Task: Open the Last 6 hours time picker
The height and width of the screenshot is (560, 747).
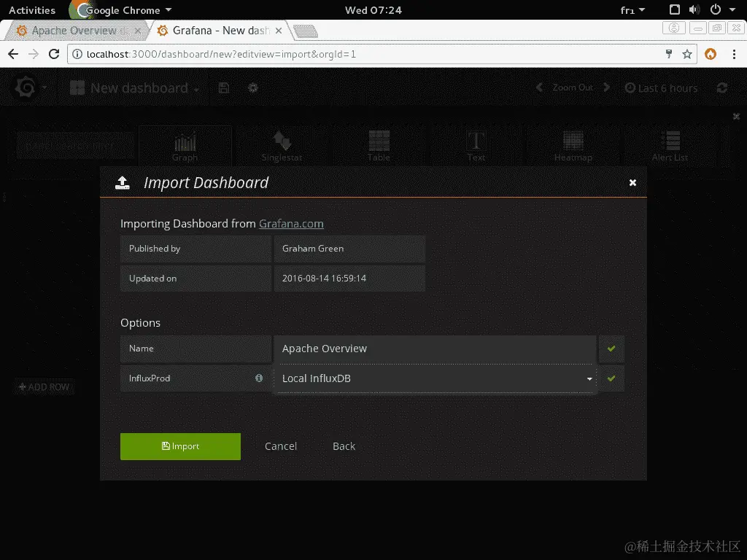Action: (661, 88)
